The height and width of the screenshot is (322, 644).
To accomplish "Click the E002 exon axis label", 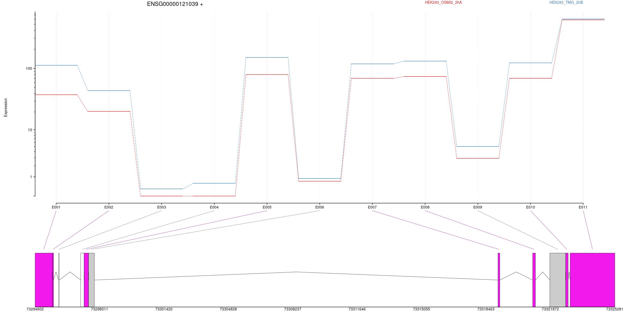I will coord(109,207).
